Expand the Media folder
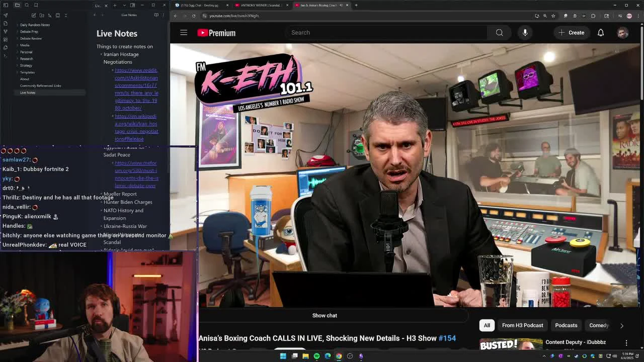 pyautogui.click(x=25, y=45)
